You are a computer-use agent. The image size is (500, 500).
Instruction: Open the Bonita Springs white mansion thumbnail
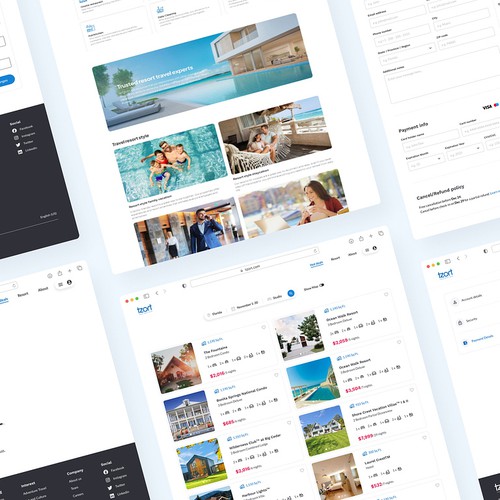(x=189, y=416)
